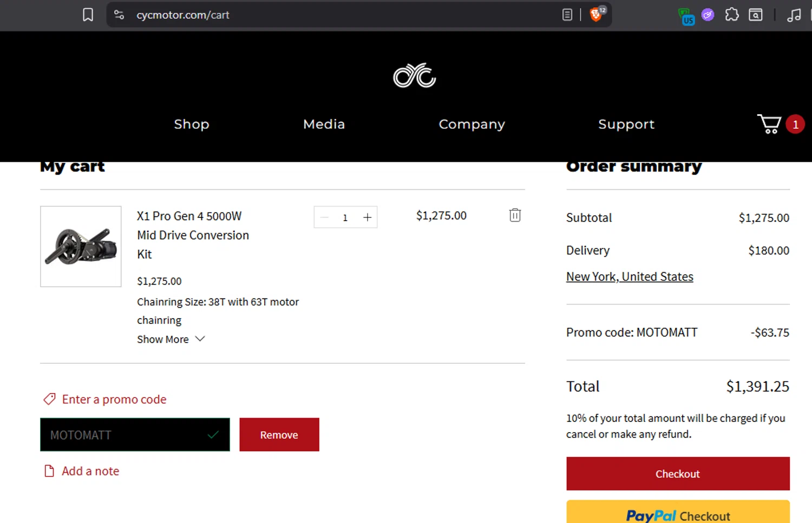Remove the applied promo code
Image resolution: width=812 pixels, height=523 pixels.
coord(279,434)
